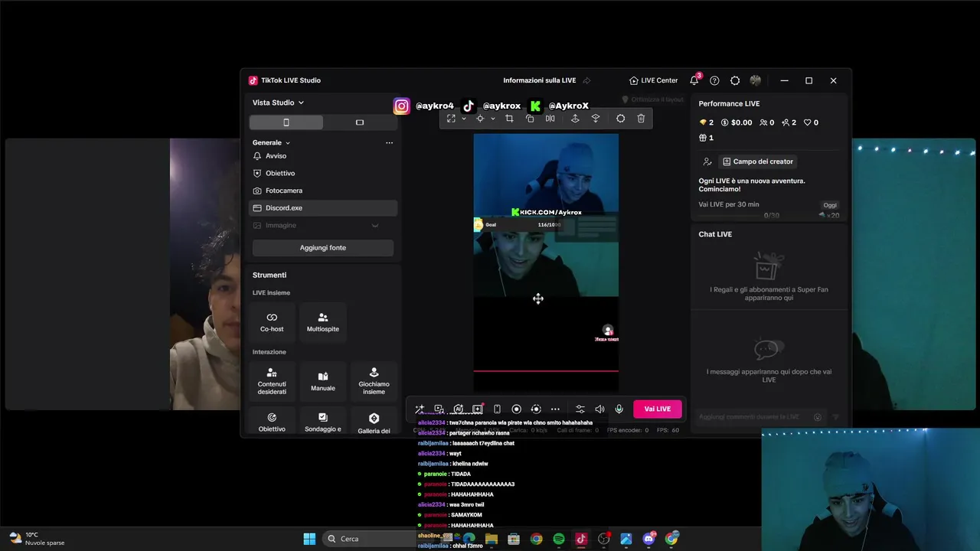980x551 pixels.
Task: Open Informazioni sulla LIVE
Action: click(539, 80)
